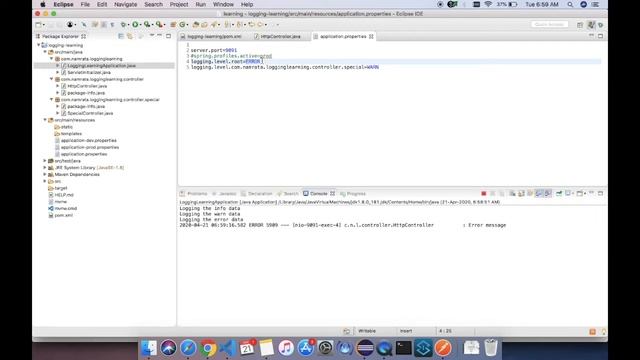The height and width of the screenshot is (360, 640).
Task: Collapse the src/main/java folder
Action: pos(45,52)
